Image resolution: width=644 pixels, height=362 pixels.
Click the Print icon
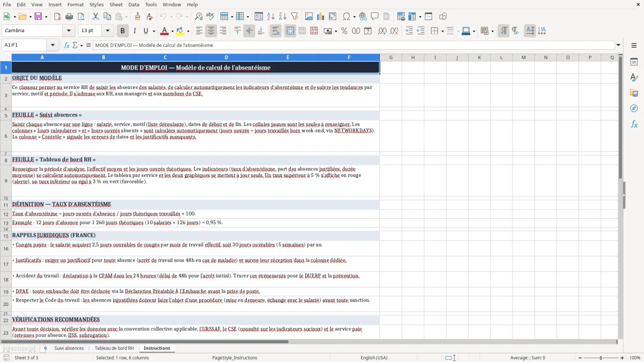pos(69,17)
